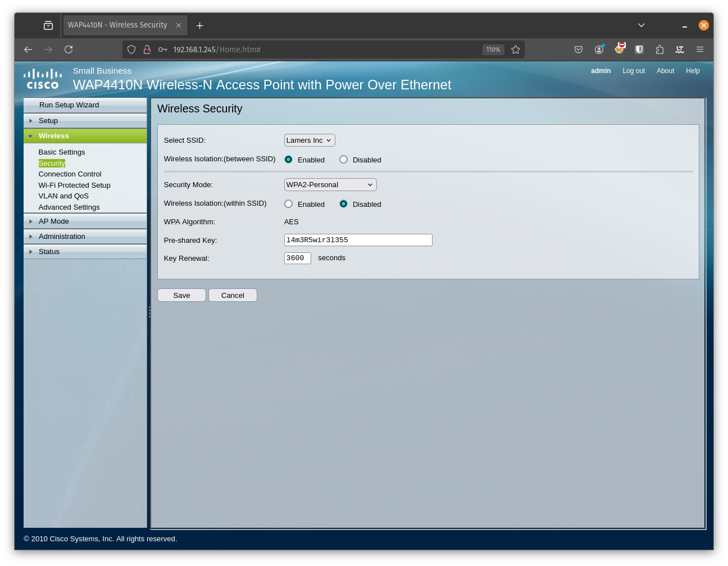This screenshot has width=728, height=566.
Task: Expand the AP Mode menu section
Action: (54, 221)
